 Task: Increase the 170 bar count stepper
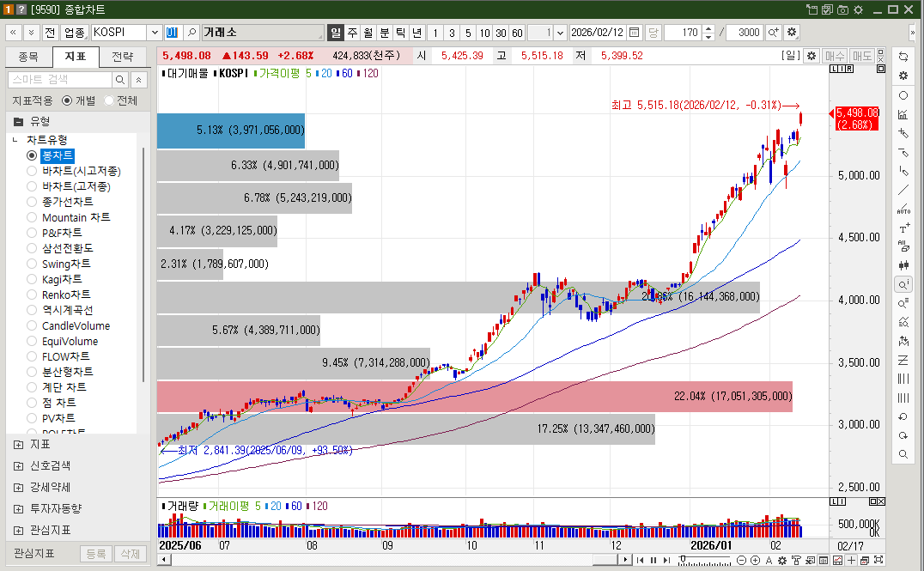click(709, 28)
